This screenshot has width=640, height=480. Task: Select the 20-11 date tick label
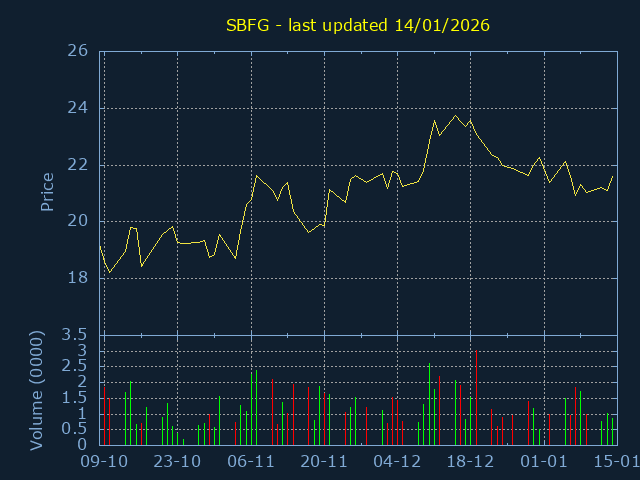click(324, 462)
